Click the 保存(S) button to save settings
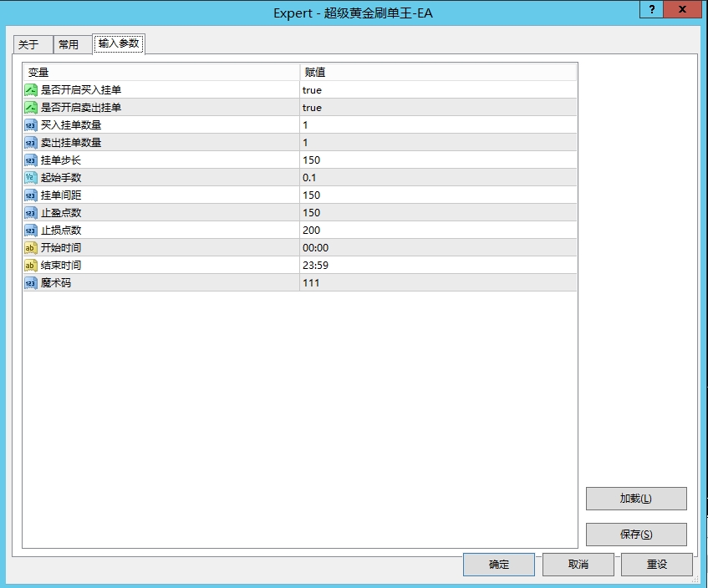This screenshot has width=708, height=588. point(638,535)
